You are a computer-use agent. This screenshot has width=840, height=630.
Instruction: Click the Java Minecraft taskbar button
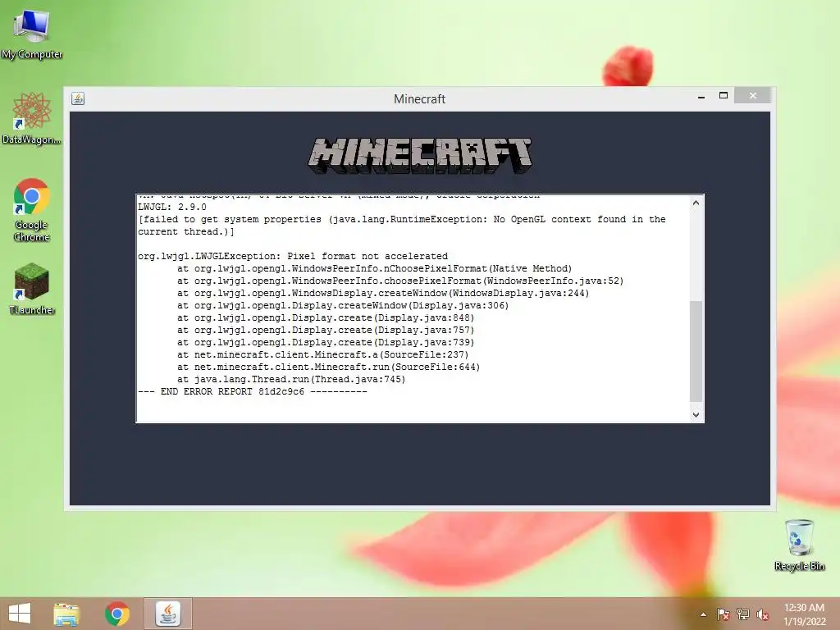(167, 614)
